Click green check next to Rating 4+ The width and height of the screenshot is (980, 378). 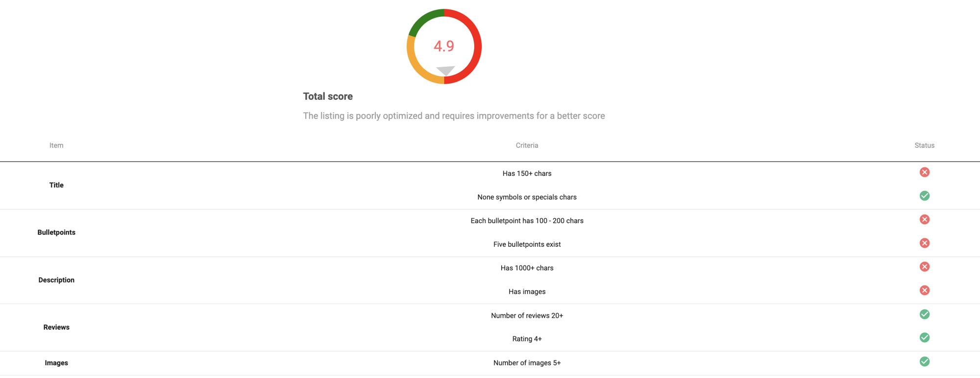tap(925, 338)
